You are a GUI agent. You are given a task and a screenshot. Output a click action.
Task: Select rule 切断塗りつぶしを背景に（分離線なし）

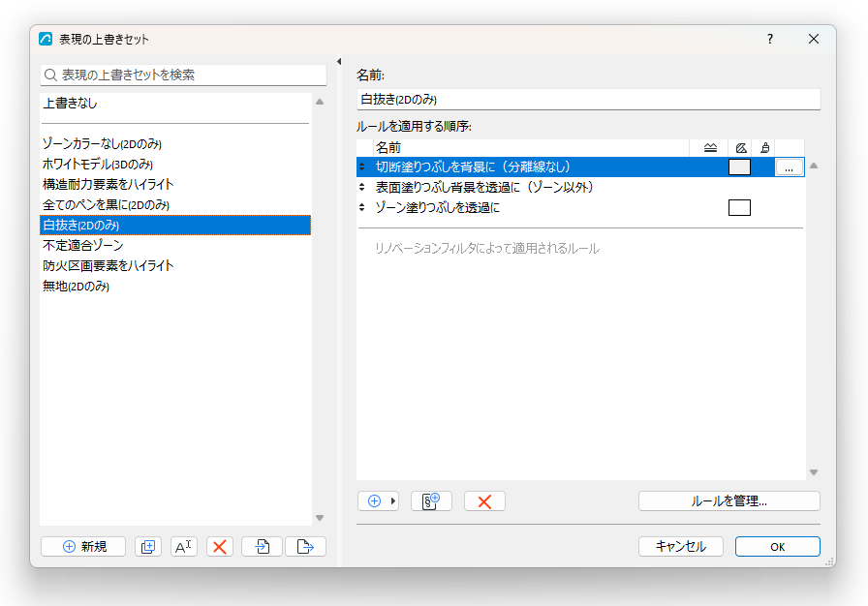pyautogui.click(x=580, y=167)
